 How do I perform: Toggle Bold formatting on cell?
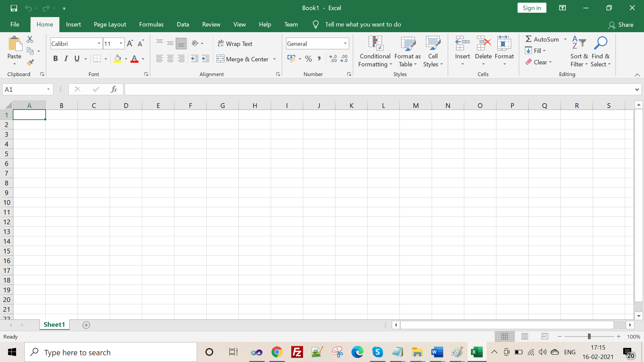(55, 58)
